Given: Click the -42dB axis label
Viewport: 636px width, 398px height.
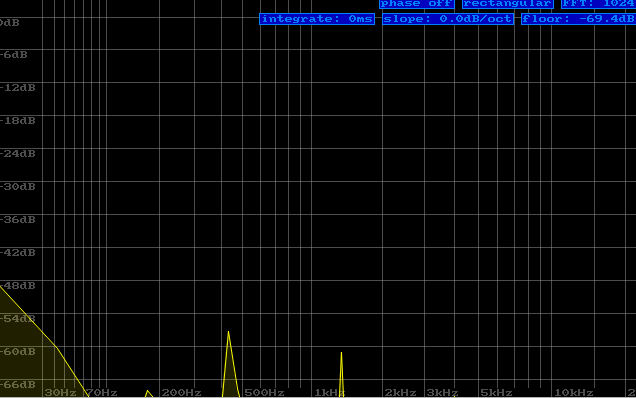Looking at the screenshot, I should (17, 253).
